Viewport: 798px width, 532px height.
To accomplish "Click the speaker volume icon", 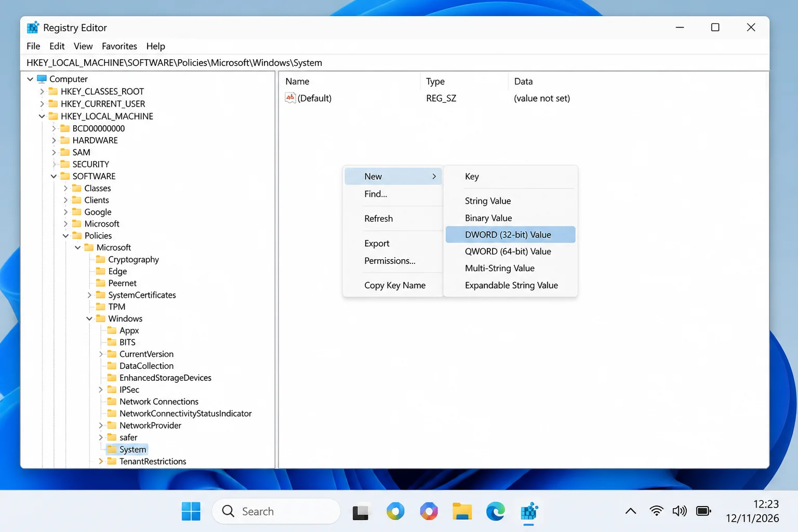I will (x=679, y=511).
